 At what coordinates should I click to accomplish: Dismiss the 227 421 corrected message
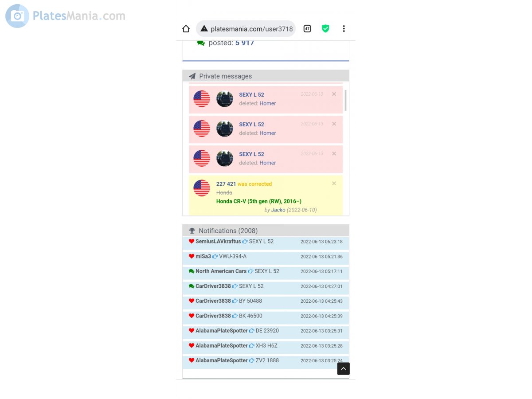point(334,184)
